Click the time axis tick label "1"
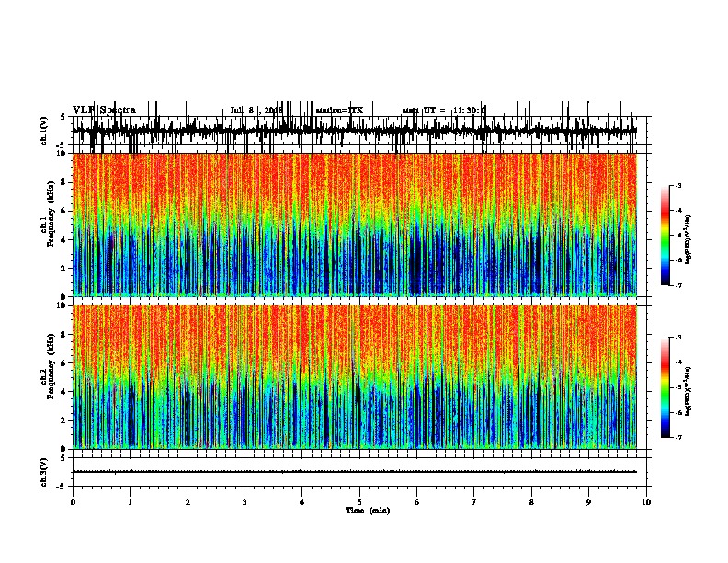The image size is (728, 563). click(x=130, y=502)
